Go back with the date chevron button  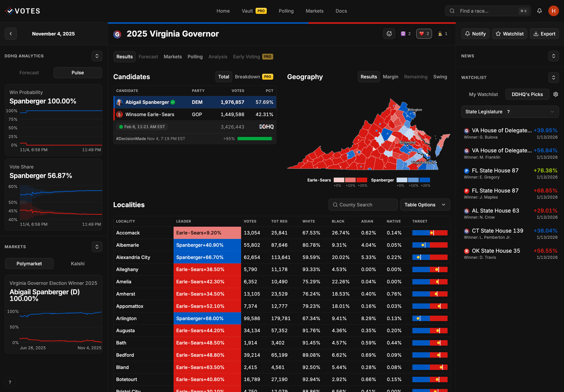point(11,34)
